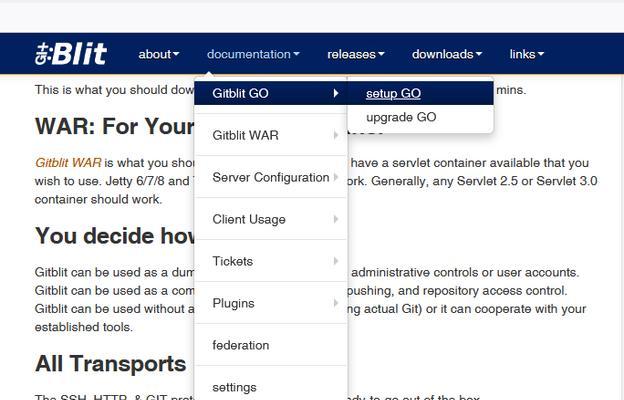
Task: Expand the Server Configuration submenu
Action: coord(271,177)
